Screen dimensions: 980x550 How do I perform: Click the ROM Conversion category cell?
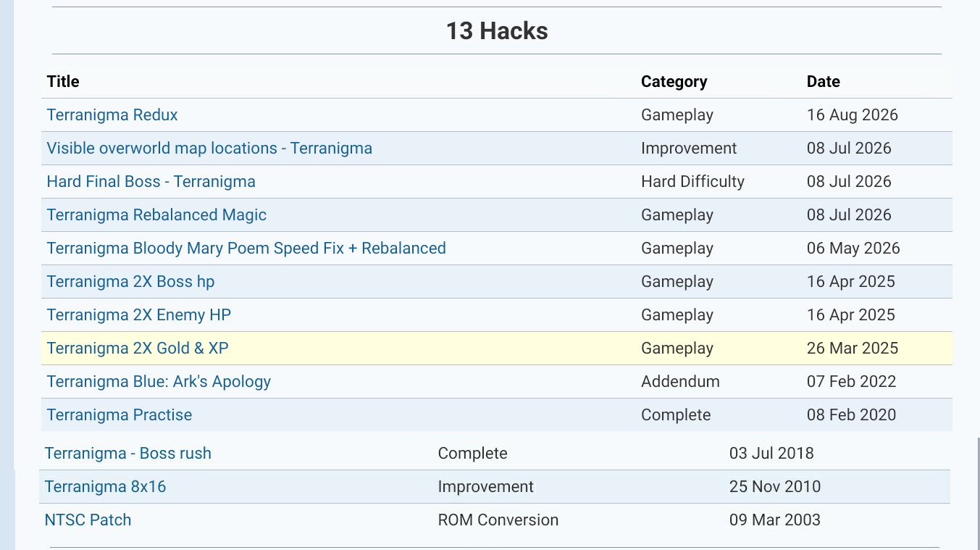(498, 520)
